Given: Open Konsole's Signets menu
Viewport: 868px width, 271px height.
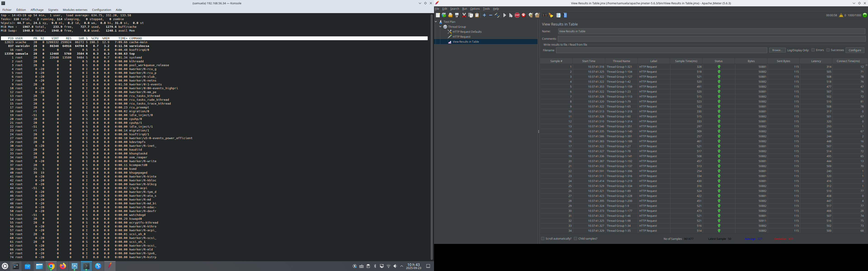Looking at the screenshot, I should pos(53,10).
